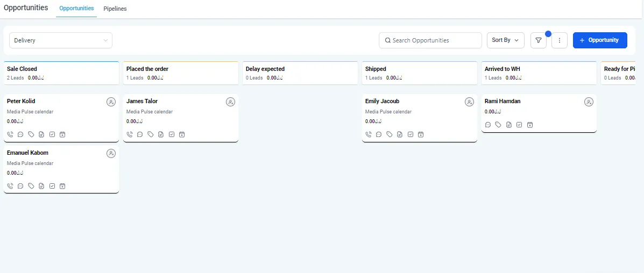This screenshot has height=273, width=644.
Task: Open notes icon on Rami Hamdan card
Action: (509, 125)
